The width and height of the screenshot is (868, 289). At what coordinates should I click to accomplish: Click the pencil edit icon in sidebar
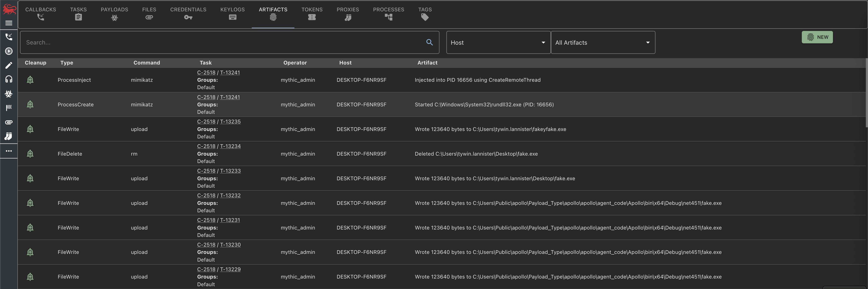[x=9, y=65]
